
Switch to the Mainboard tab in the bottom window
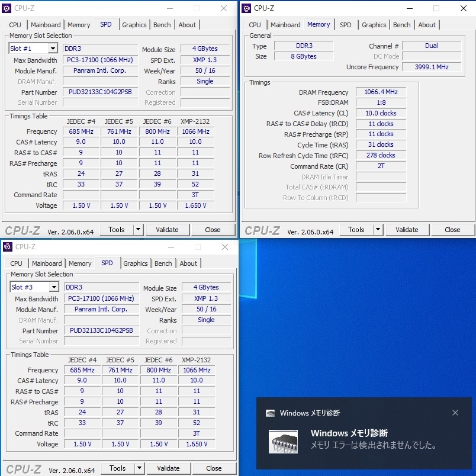(x=47, y=263)
